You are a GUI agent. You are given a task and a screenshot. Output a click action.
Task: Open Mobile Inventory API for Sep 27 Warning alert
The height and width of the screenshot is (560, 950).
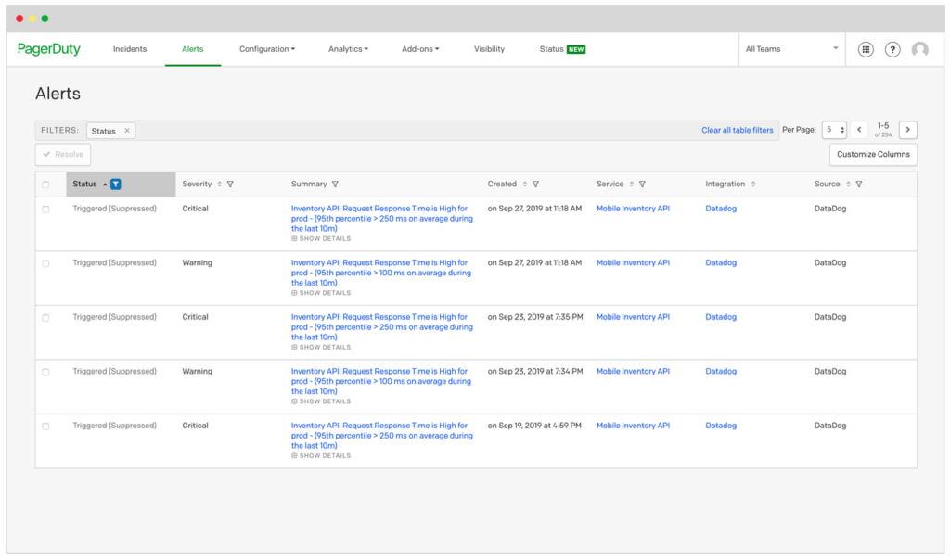coord(633,262)
